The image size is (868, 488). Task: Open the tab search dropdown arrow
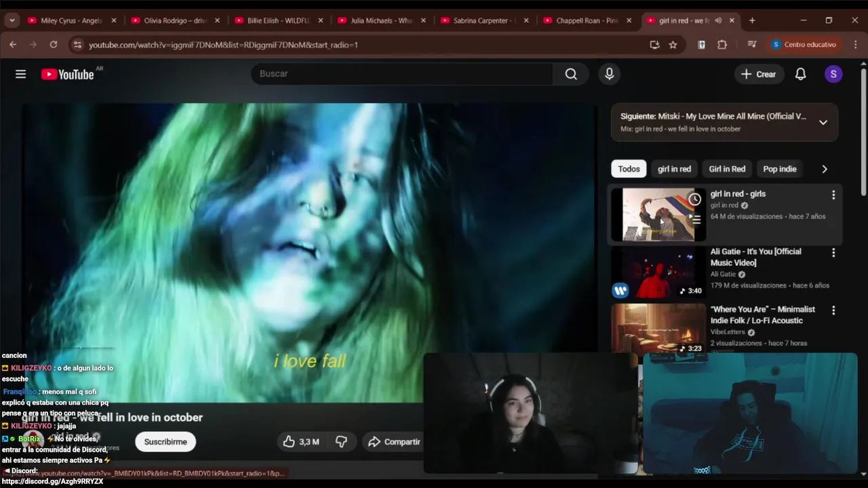[12, 20]
